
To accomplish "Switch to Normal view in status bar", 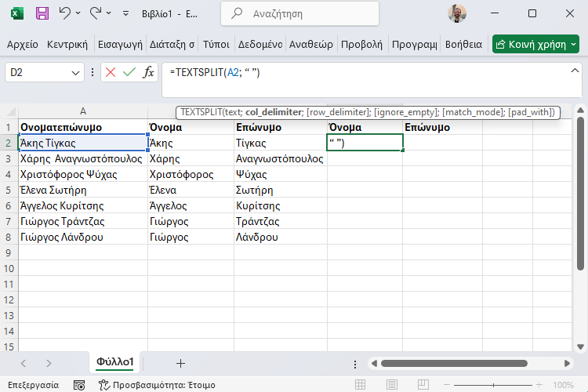I will tap(360, 385).
